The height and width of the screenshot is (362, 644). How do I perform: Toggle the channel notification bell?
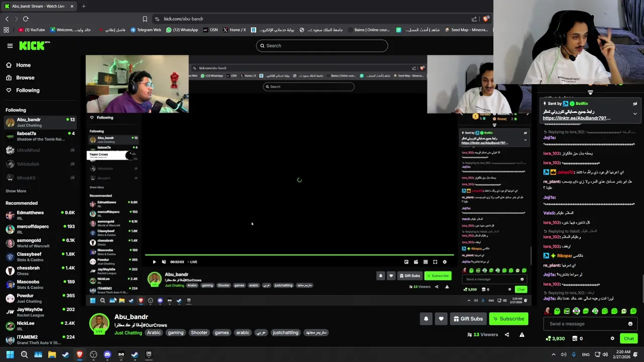tap(426, 319)
